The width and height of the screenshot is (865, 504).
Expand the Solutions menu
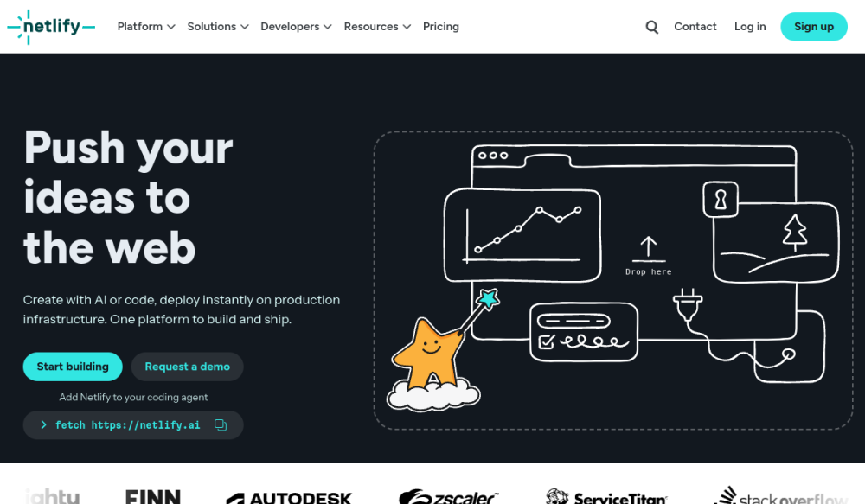coord(218,27)
